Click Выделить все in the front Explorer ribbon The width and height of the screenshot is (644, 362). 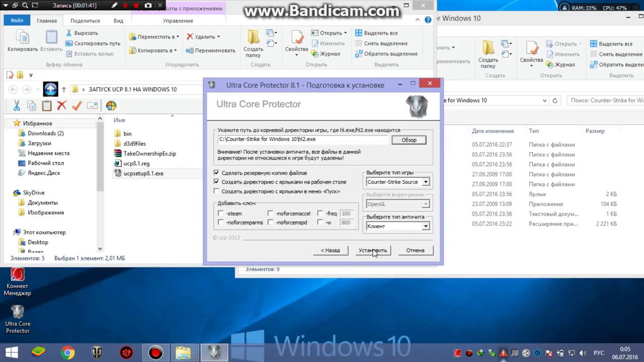(x=376, y=33)
